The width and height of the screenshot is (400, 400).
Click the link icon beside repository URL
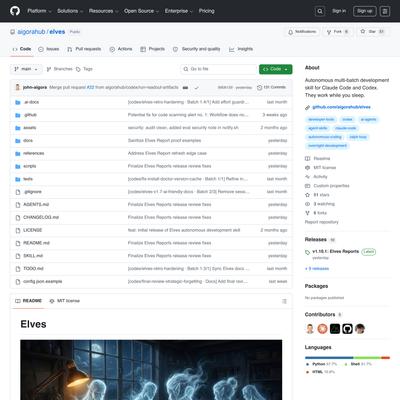307,107
